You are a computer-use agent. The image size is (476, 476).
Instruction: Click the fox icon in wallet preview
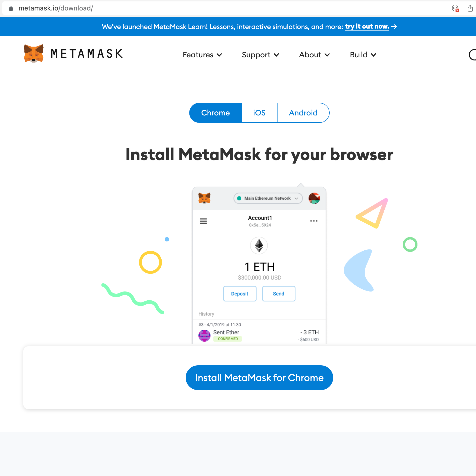(x=204, y=198)
